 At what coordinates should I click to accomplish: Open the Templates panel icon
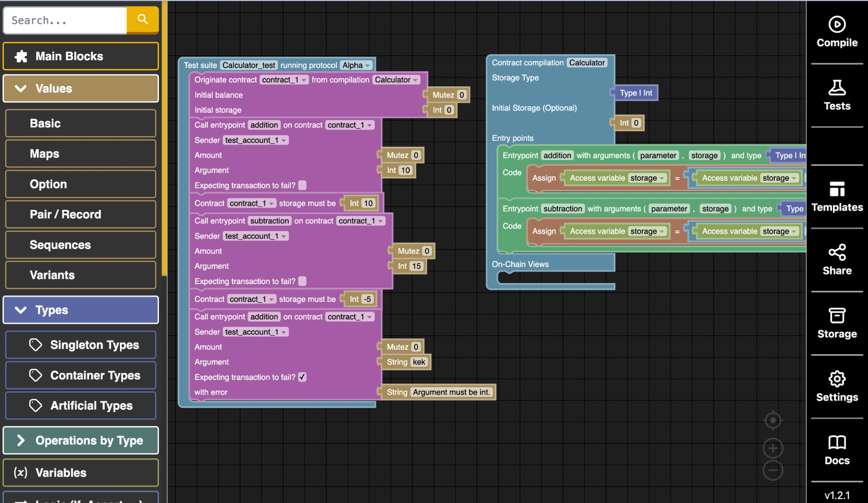tap(837, 189)
